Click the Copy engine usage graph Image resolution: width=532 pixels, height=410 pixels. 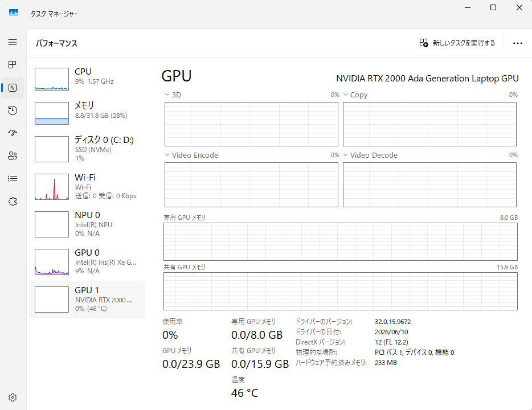(429, 124)
